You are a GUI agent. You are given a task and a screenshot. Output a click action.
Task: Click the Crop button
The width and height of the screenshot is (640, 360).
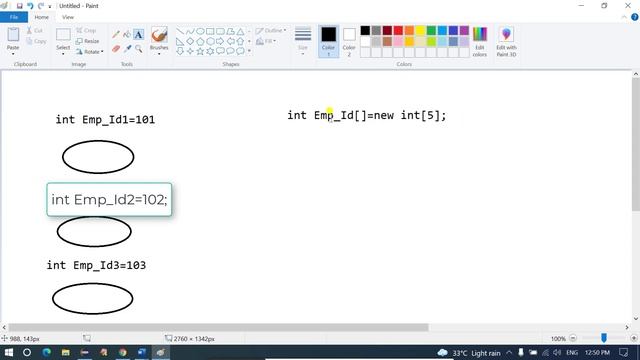click(86, 31)
